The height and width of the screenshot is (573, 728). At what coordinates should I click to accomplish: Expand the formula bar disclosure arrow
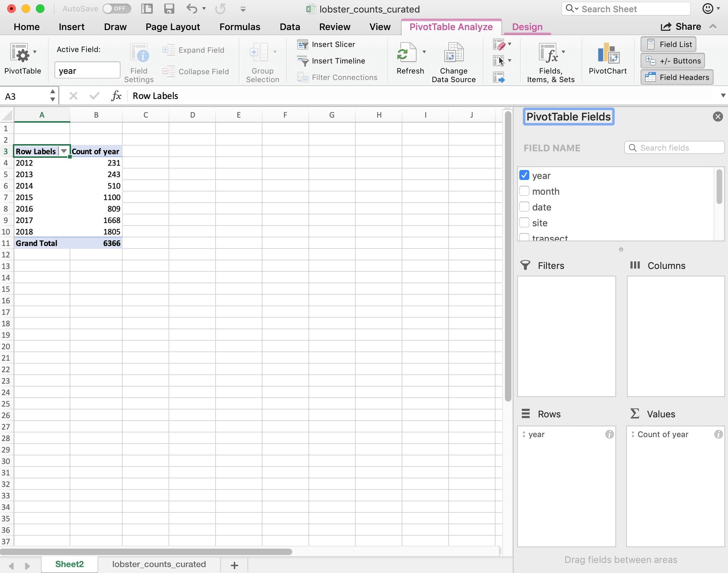(723, 96)
